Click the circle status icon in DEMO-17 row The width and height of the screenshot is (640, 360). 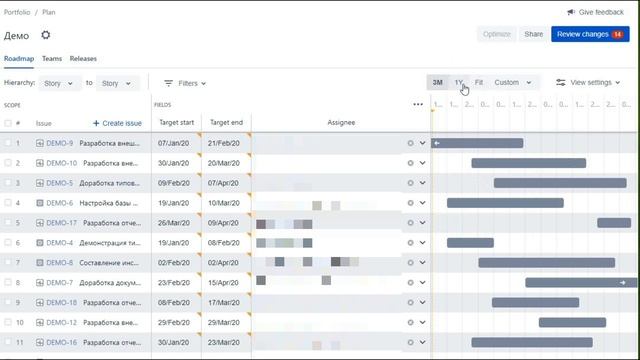(x=411, y=223)
